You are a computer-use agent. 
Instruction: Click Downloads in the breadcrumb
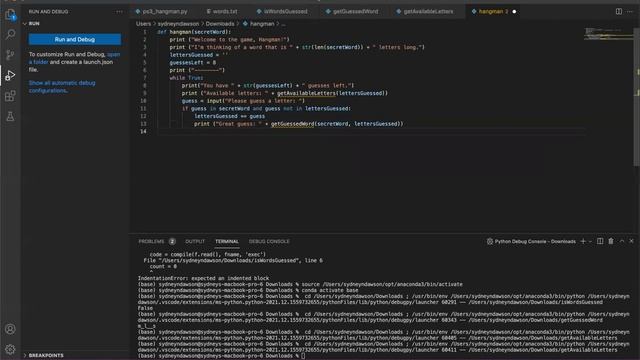click(x=220, y=24)
